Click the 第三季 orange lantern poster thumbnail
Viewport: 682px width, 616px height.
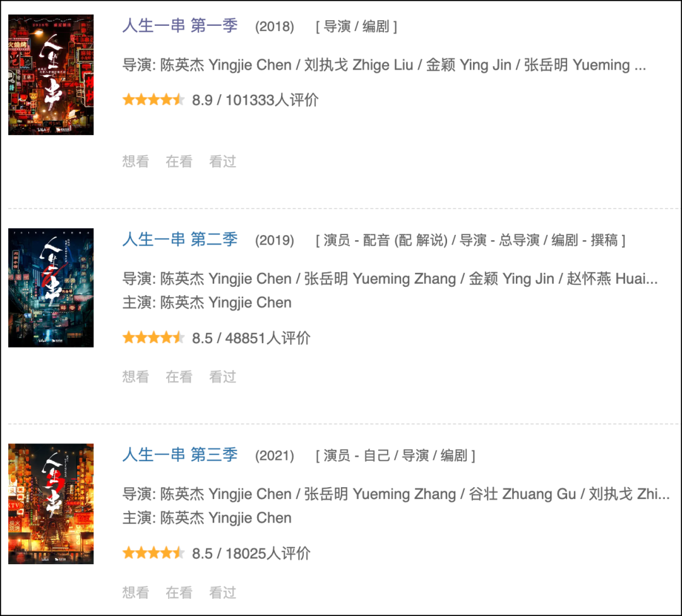point(51,504)
